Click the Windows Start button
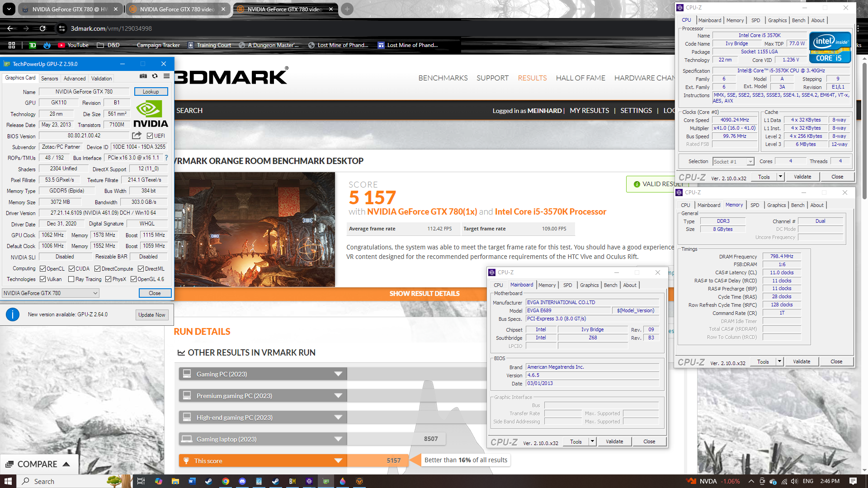868x488 pixels. pyautogui.click(x=8, y=481)
